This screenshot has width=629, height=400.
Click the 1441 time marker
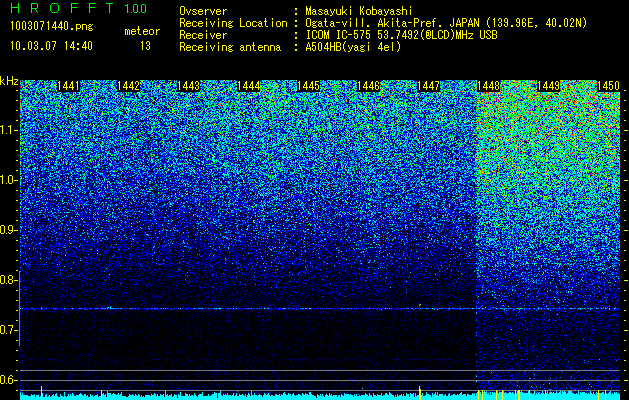coord(68,86)
